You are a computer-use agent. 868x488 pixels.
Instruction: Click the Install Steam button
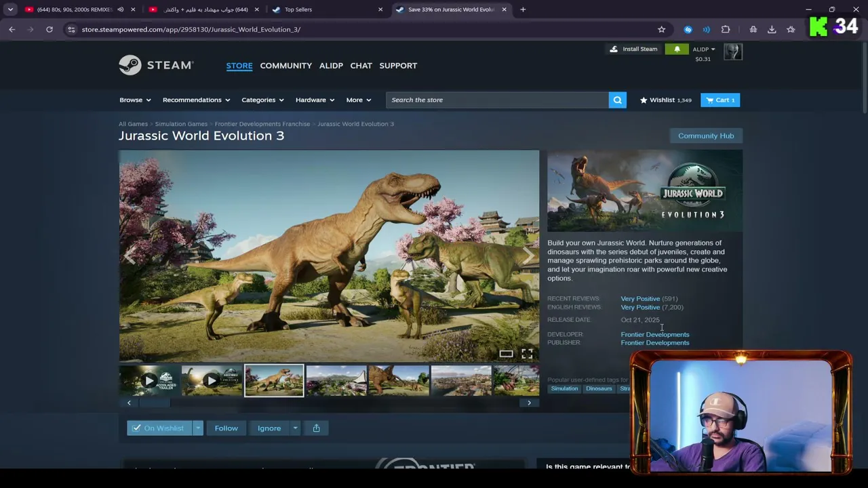point(633,49)
